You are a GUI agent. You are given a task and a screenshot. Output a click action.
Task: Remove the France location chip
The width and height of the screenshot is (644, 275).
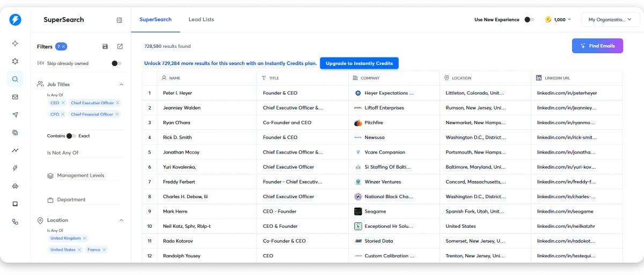point(104,250)
